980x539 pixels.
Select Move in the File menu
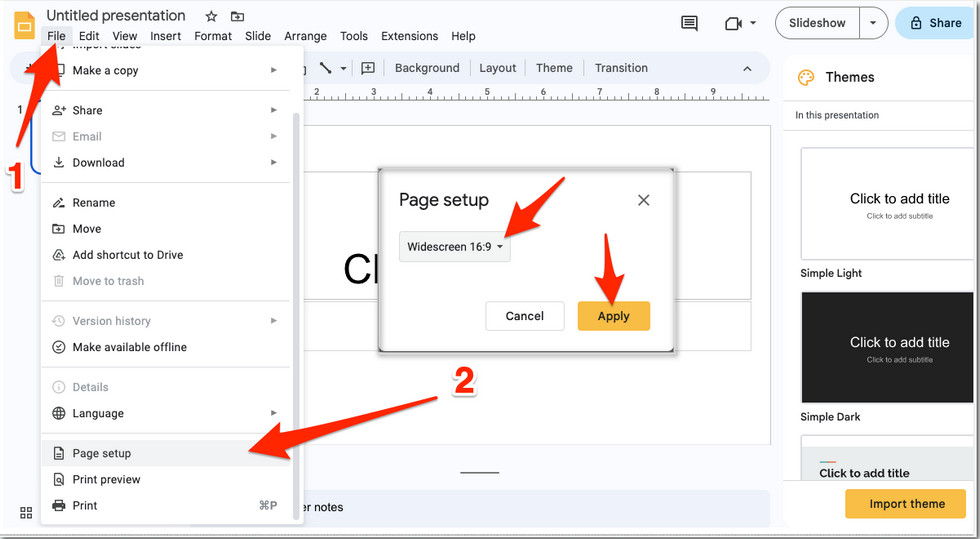pos(166,229)
